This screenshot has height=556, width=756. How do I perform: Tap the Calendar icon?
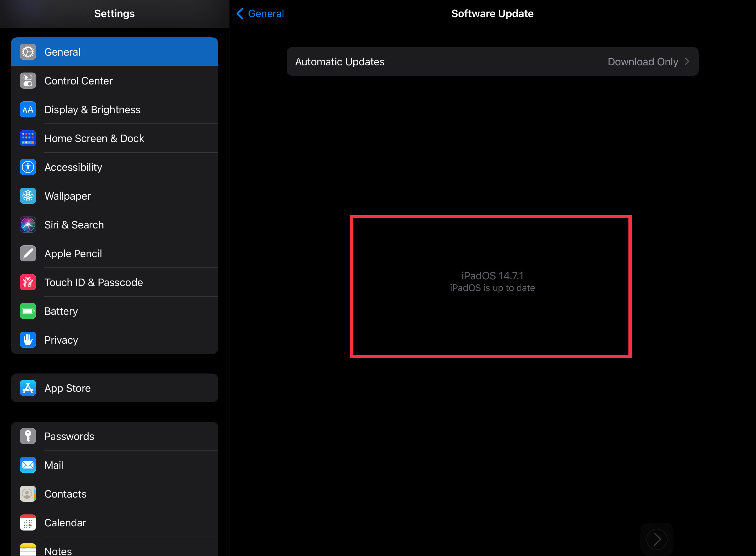[28, 523]
